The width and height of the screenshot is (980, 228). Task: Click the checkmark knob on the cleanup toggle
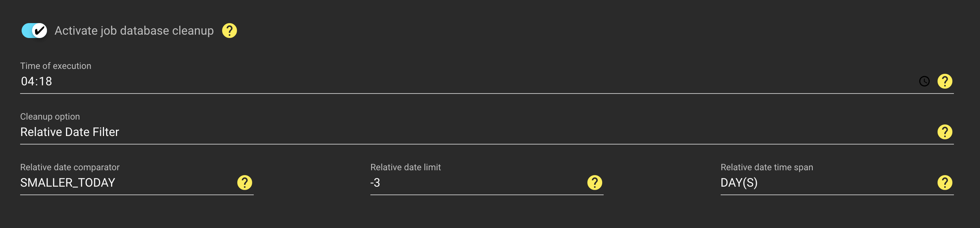39,31
